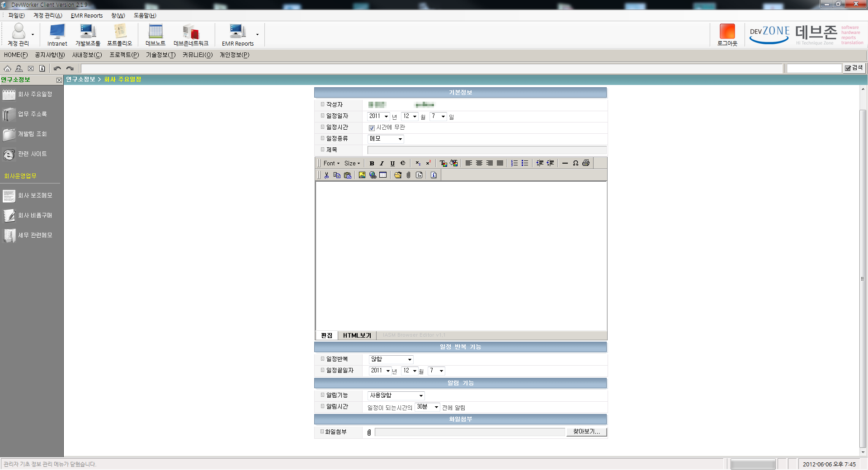Open the 일정종류 메모 dropdown

coord(386,139)
